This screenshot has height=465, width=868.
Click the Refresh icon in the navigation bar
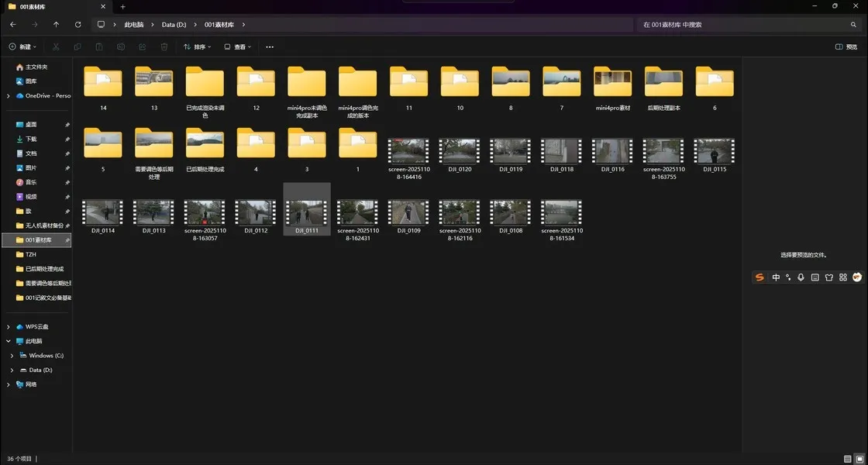pos(77,25)
